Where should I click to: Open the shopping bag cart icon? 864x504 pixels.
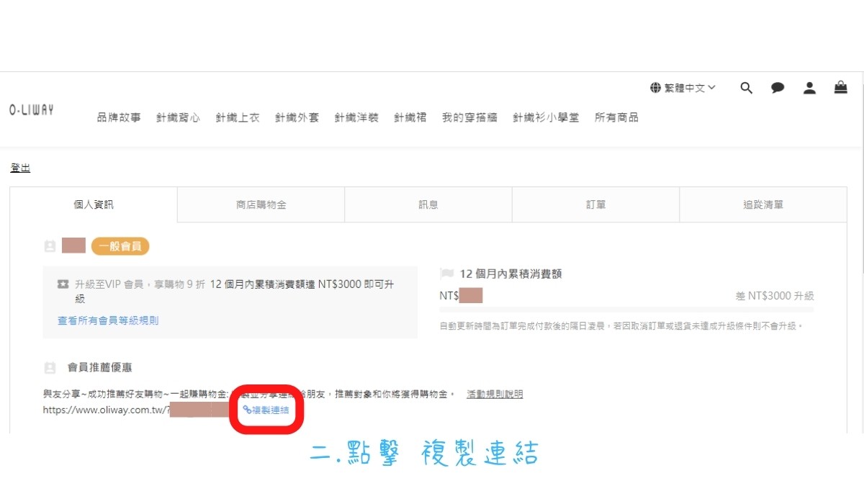840,87
